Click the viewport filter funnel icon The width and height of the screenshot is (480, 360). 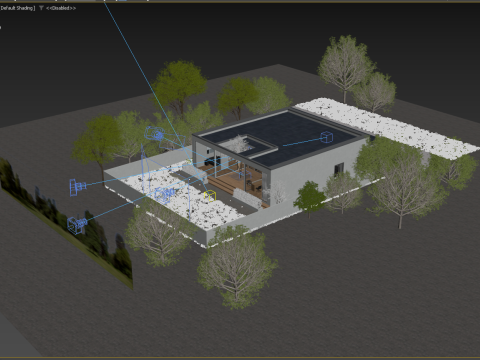(41, 8)
